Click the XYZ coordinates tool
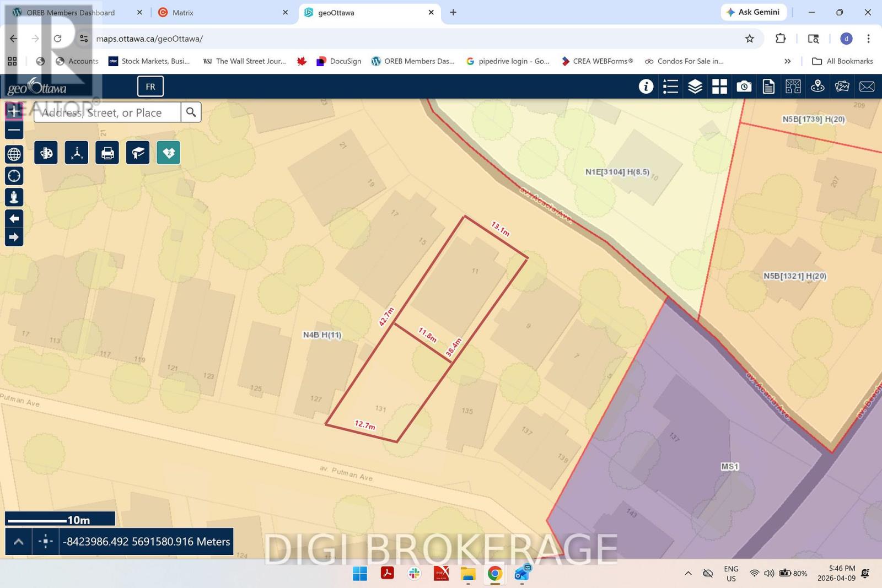Viewport: 882px width, 588px height. [x=77, y=153]
